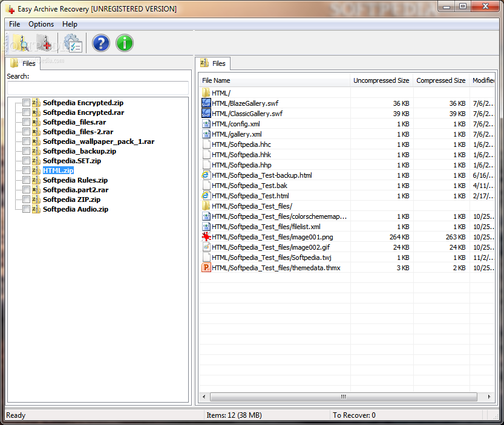Open the Help menu
The width and height of the screenshot is (504, 425).
70,24
